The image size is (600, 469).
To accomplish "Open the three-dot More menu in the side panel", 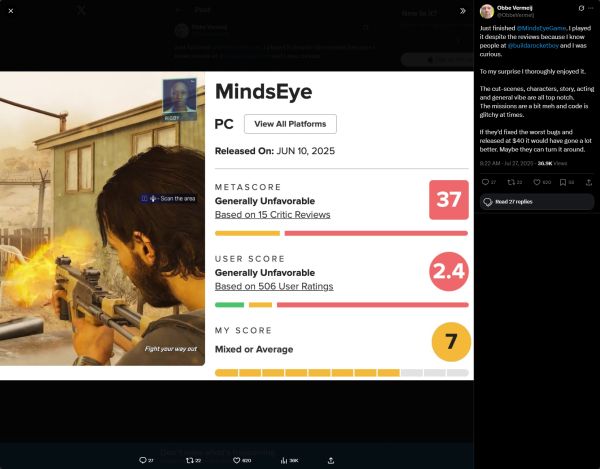I will click(x=591, y=8).
